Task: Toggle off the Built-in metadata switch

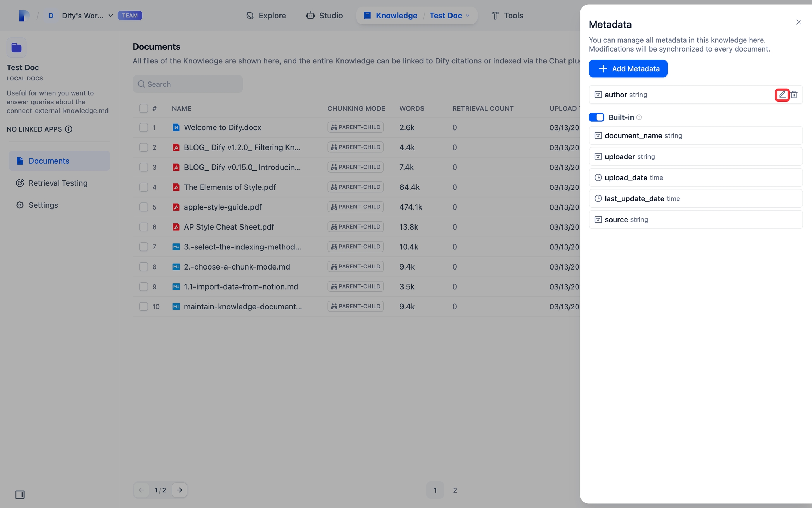Action: (596, 117)
